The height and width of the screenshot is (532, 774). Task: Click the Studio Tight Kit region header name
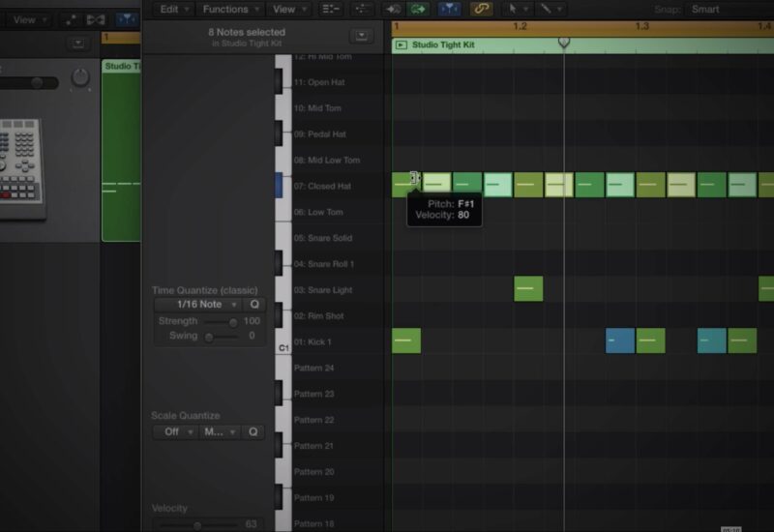tap(443, 44)
